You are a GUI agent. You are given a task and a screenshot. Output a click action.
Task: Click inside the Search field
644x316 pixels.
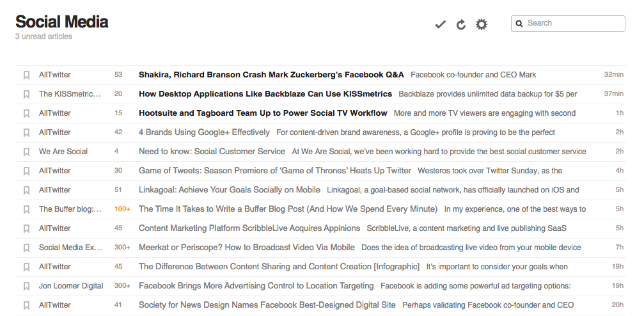[568, 24]
